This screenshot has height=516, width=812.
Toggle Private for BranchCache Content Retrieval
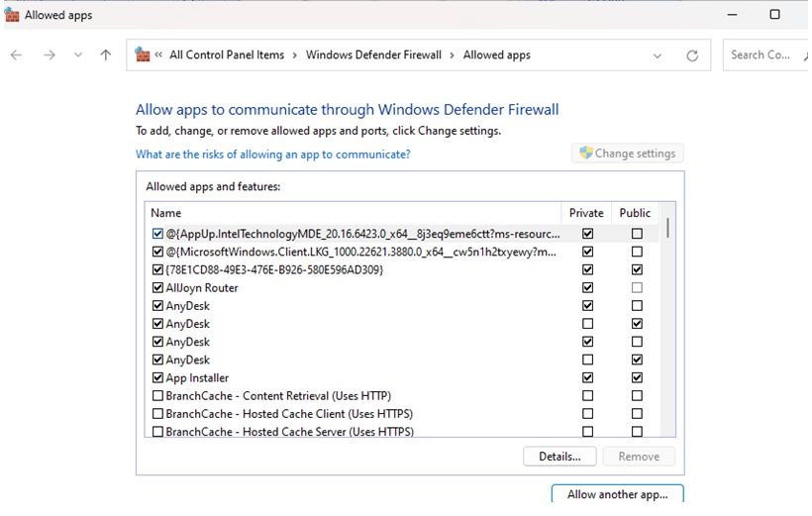pyautogui.click(x=587, y=396)
